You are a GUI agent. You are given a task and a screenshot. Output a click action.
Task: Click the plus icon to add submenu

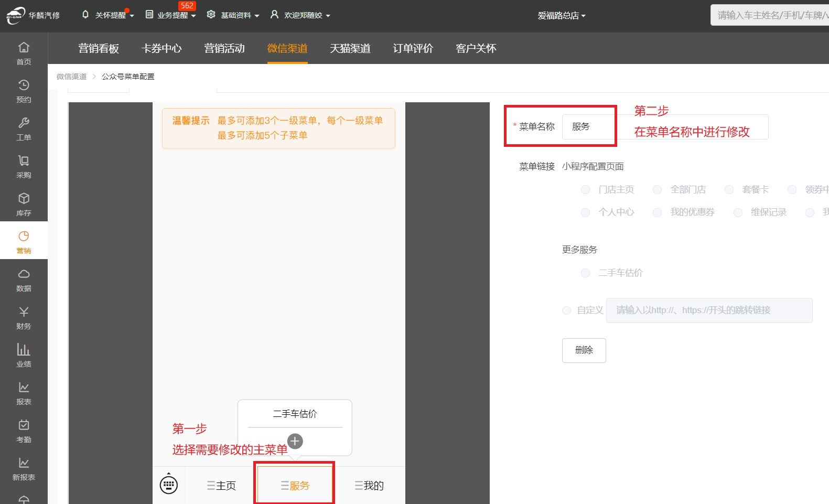[295, 441]
